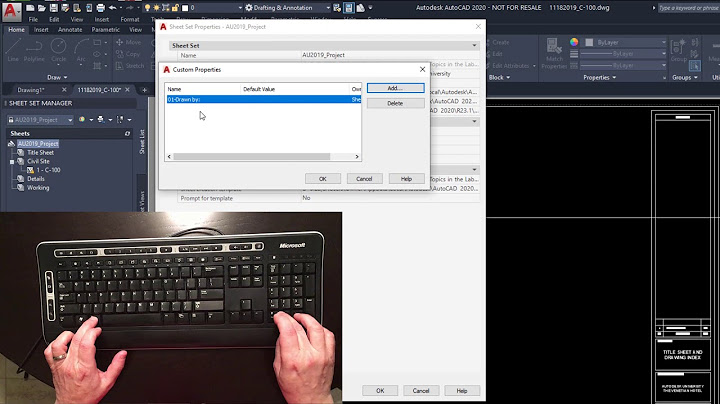This screenshot has width=720, height=404.
Task: Switch to the Drawing1 file tab
Action: click(31, 90)
